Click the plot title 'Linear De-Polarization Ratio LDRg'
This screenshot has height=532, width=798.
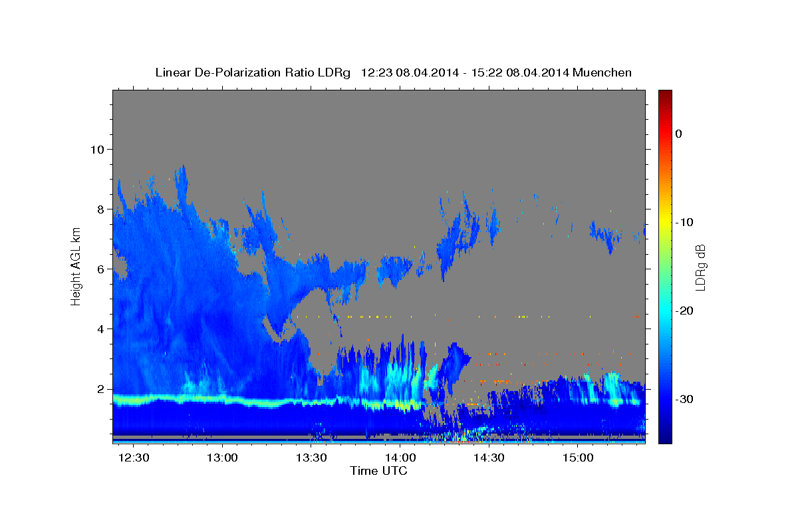[x=252, y=72]
